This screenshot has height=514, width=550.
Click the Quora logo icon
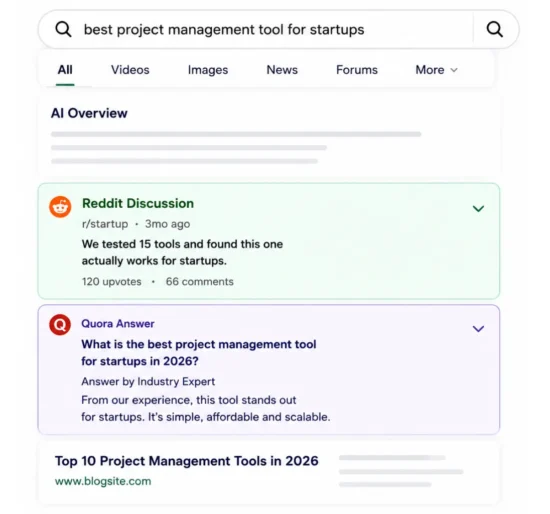click(60, 325)
